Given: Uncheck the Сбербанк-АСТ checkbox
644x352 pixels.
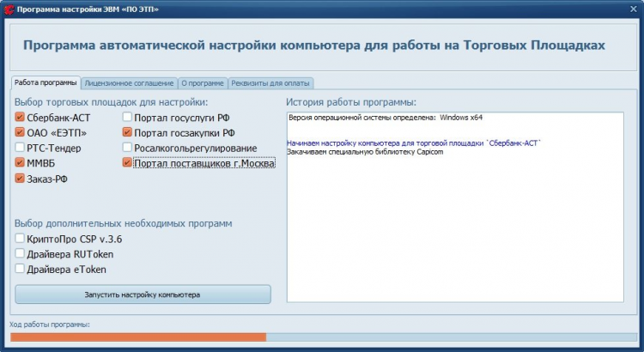Looking at the screenshot, I should pos(20,117).
